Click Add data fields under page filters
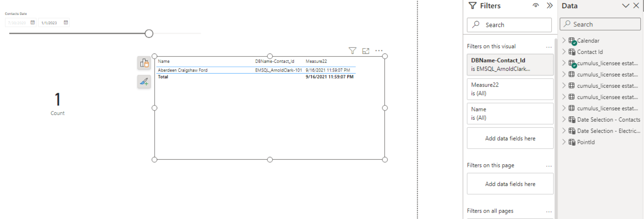 coord(510,184)
